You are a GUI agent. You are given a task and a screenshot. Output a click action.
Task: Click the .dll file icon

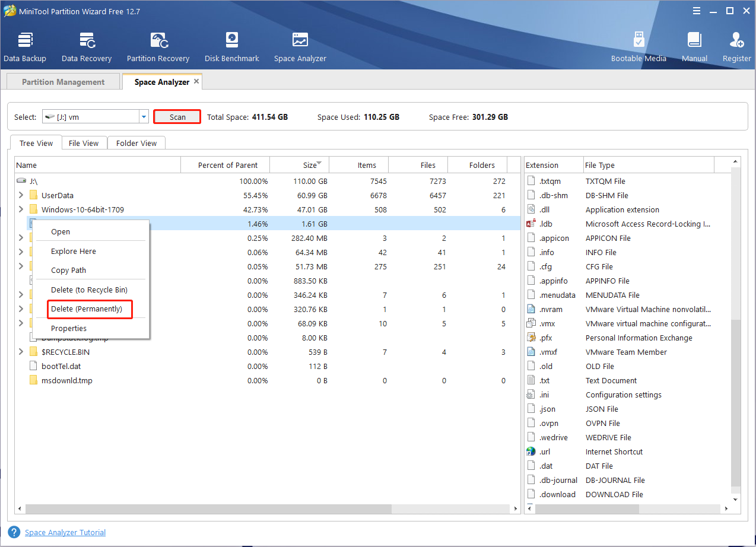[x=531, y=209]
